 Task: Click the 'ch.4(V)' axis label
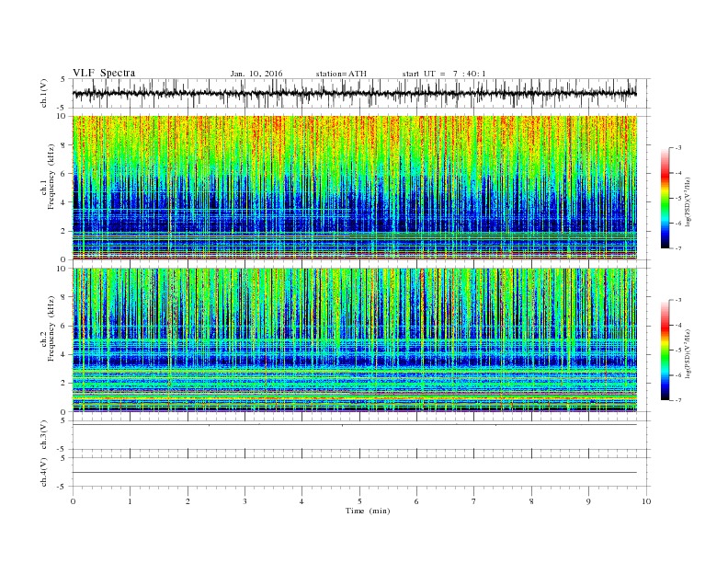tap(44, 473)
